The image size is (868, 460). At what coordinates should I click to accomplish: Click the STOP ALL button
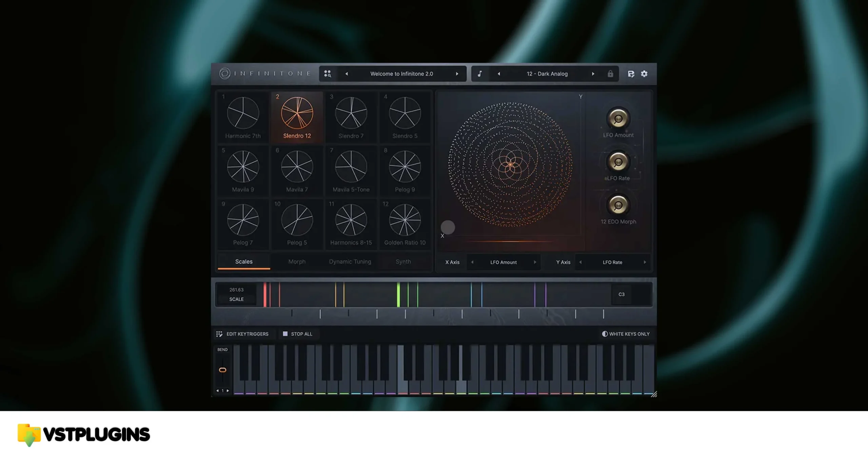coord(298,334)
